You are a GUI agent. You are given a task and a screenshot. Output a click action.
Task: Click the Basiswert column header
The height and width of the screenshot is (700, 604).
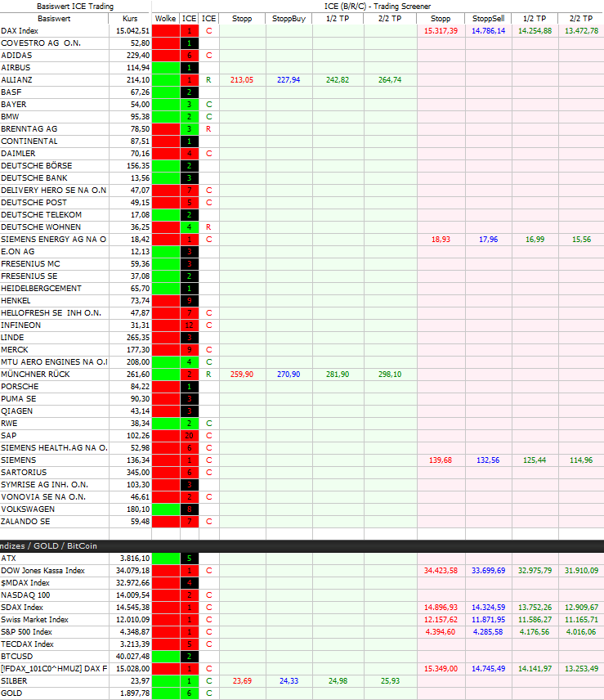54,18
